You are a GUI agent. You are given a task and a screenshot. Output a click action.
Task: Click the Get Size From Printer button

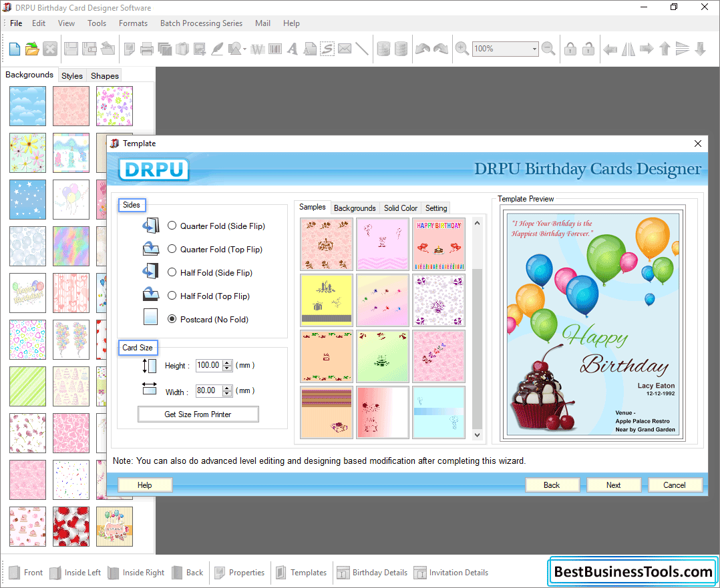pos(198,414)
